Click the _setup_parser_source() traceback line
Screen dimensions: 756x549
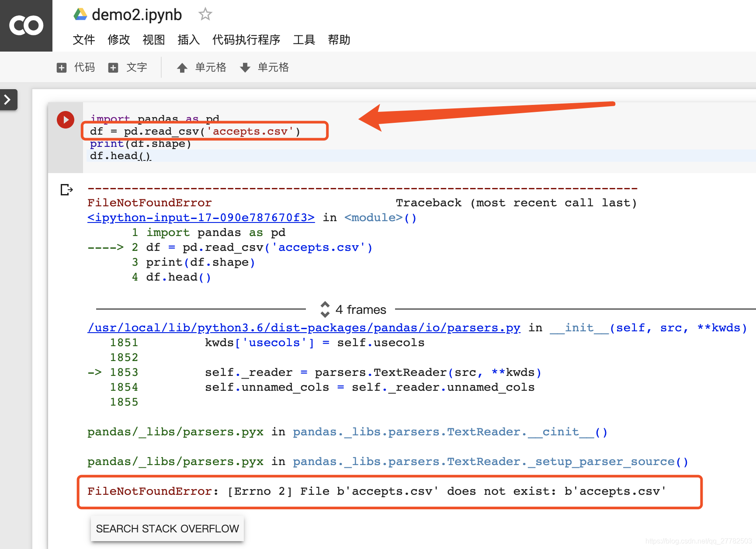pos(388,462)
